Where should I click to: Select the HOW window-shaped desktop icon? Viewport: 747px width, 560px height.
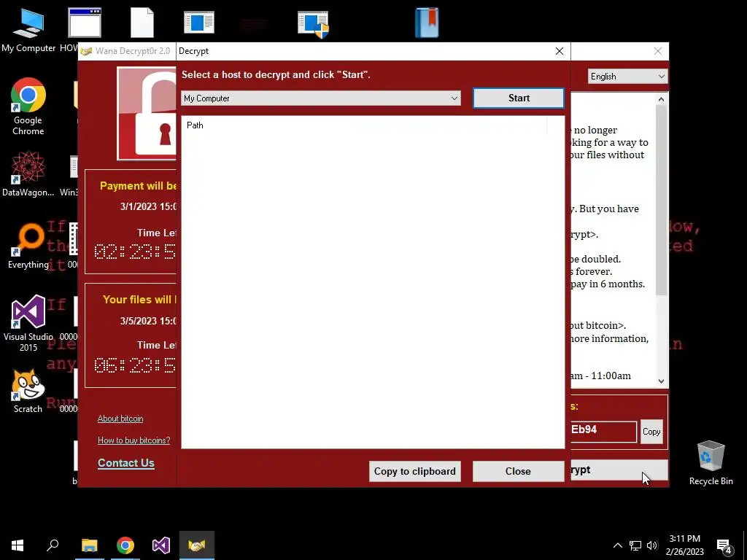click(x=85, y=23)
